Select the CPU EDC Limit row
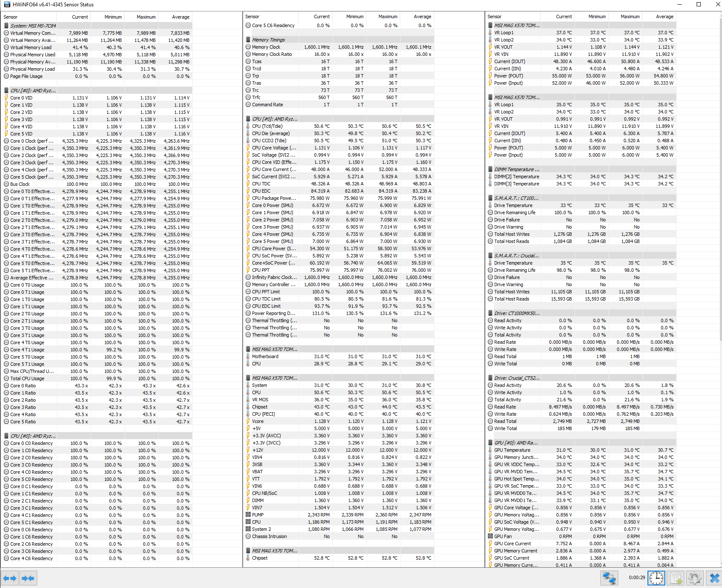Screen dimensions: 722x588 (x=339, y=306)
